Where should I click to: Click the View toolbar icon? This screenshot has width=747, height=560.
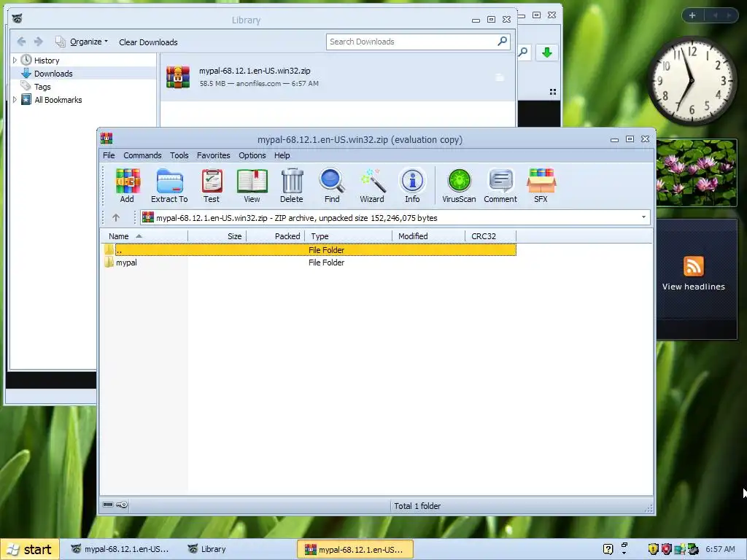point(252,186)
